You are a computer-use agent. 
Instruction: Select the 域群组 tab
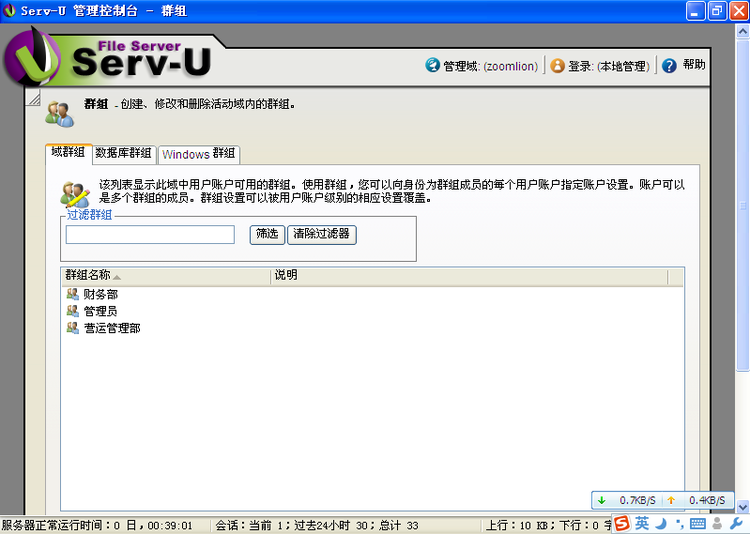(68, 153)
